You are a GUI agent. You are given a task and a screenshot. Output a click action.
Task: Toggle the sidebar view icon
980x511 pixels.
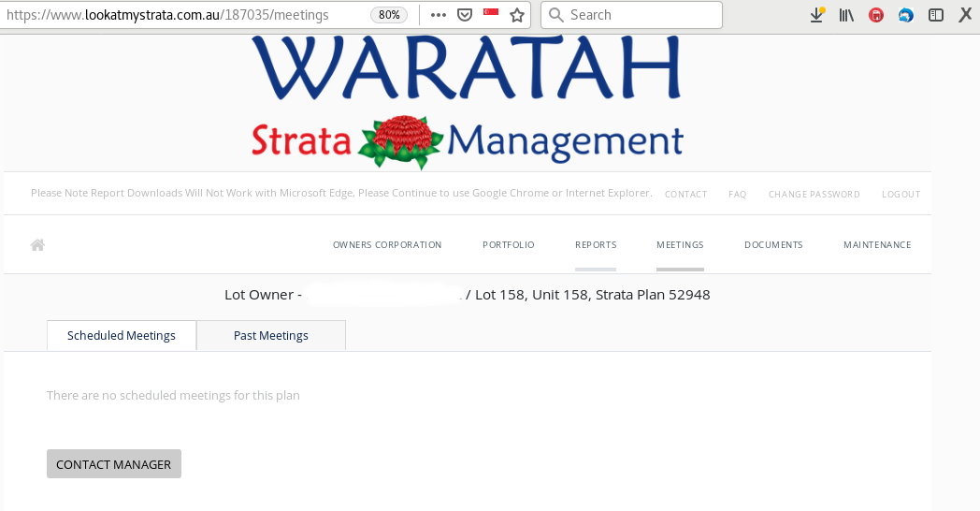[936, 15]
